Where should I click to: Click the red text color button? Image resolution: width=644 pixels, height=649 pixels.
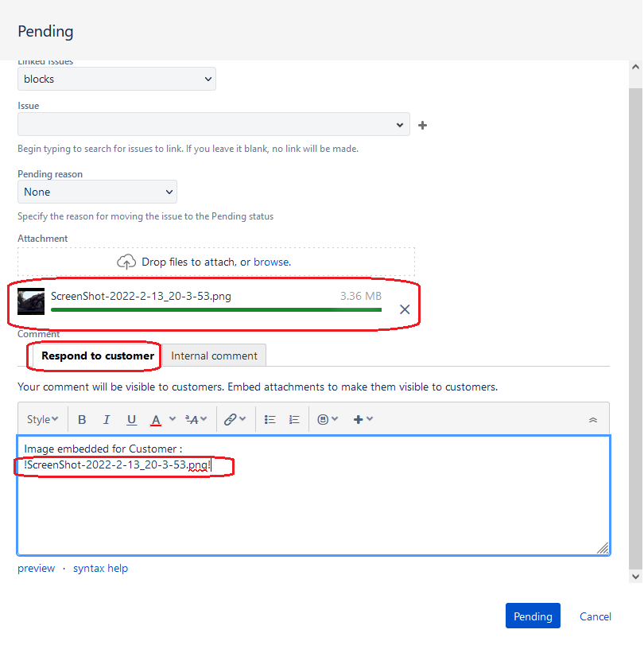[x=156, y=420]
